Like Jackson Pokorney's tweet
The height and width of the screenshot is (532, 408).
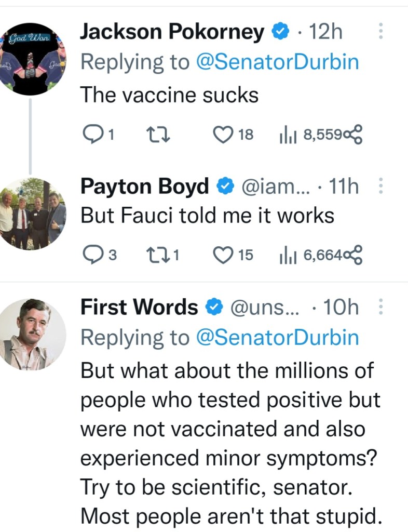tap(224, 135)
